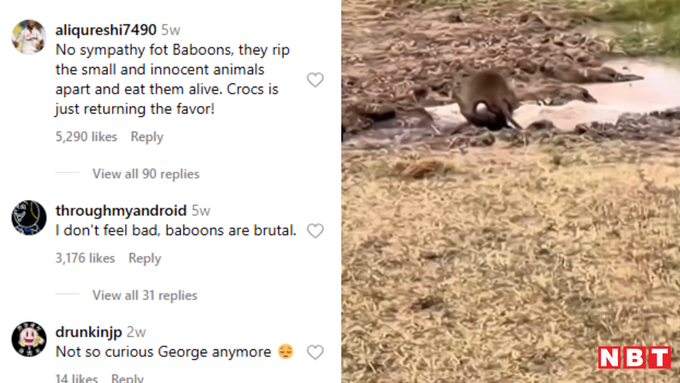
Task: Open username drunkinjp link
Action: 88,332
